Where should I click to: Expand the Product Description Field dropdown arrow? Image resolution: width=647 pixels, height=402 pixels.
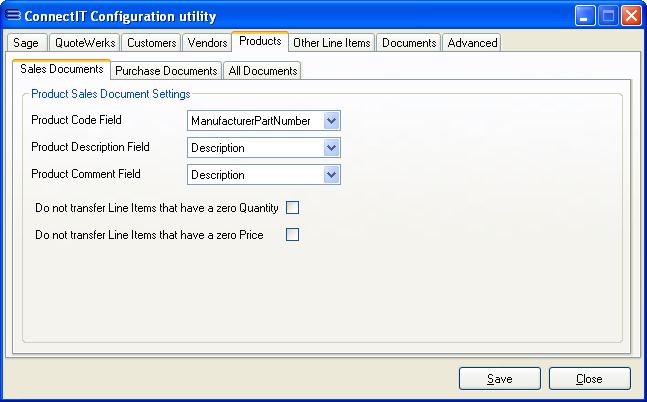(x=331, y=148)
